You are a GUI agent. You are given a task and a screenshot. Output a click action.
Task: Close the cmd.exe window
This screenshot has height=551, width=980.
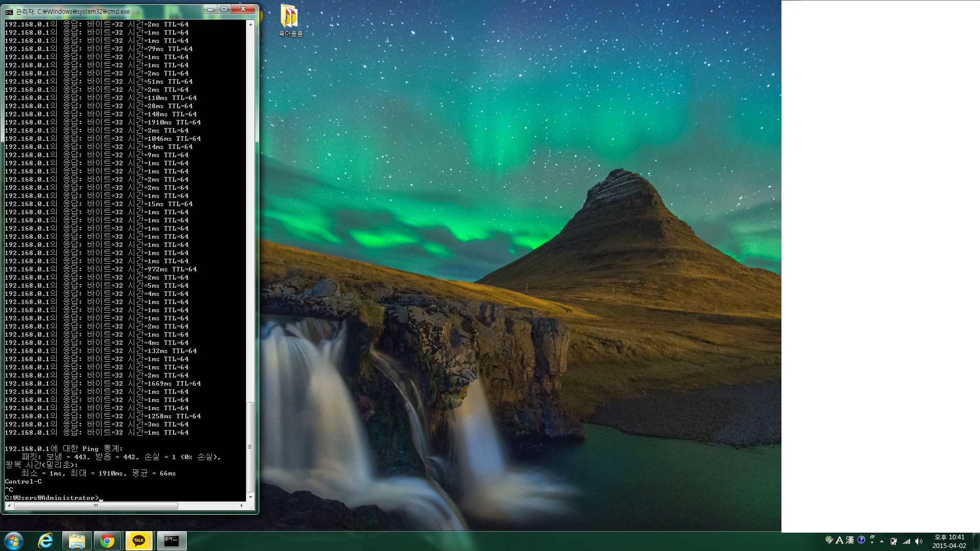click(243, 9)
